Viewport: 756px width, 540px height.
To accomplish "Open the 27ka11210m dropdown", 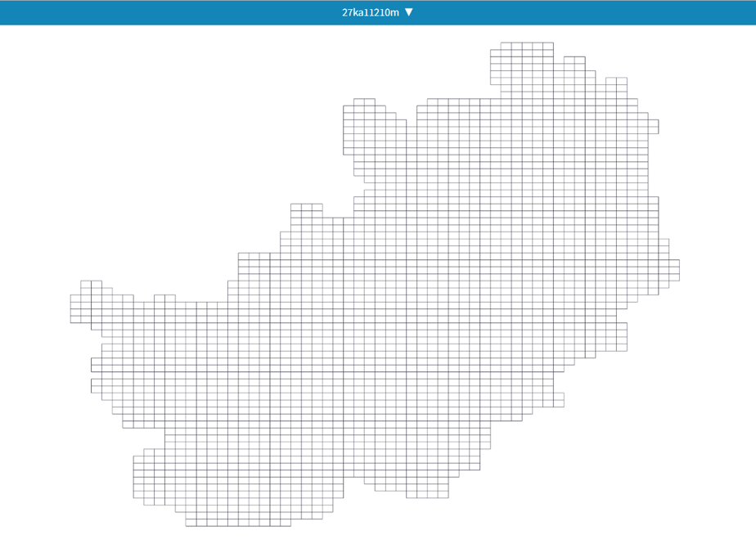I will click(377, 12).
